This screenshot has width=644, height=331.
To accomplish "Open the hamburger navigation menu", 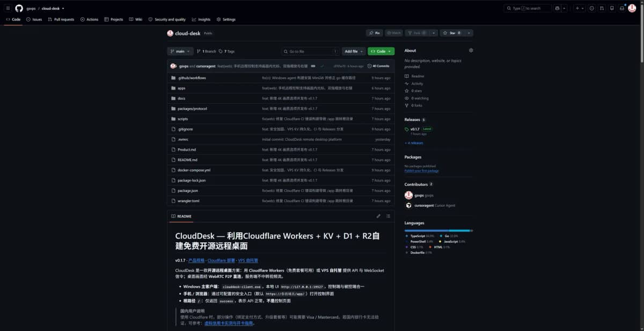I will [8, 9].
